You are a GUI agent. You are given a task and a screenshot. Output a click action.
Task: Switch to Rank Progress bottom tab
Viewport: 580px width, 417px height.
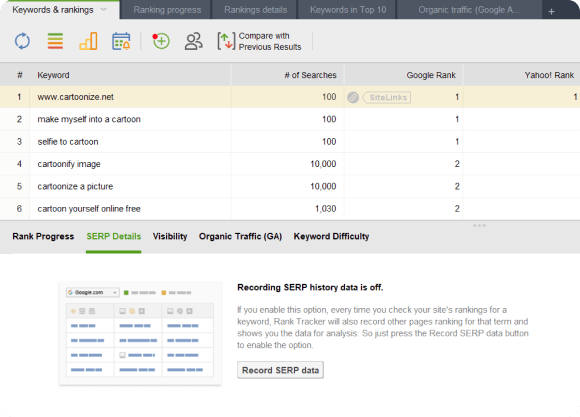pyautogui.click(x=43, y=236)
